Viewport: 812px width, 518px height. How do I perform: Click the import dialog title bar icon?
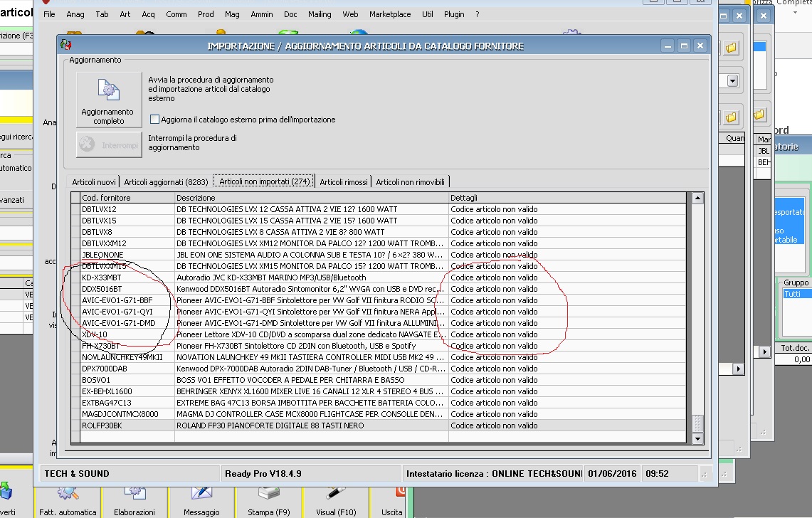(x=65, y=45)
